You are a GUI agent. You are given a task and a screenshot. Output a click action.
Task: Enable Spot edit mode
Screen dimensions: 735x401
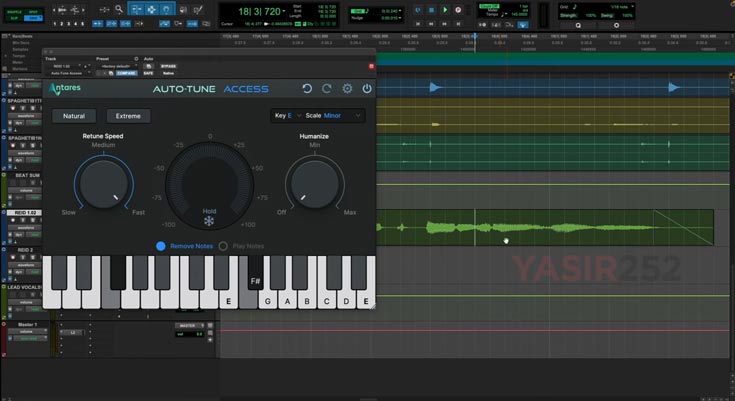33,12
